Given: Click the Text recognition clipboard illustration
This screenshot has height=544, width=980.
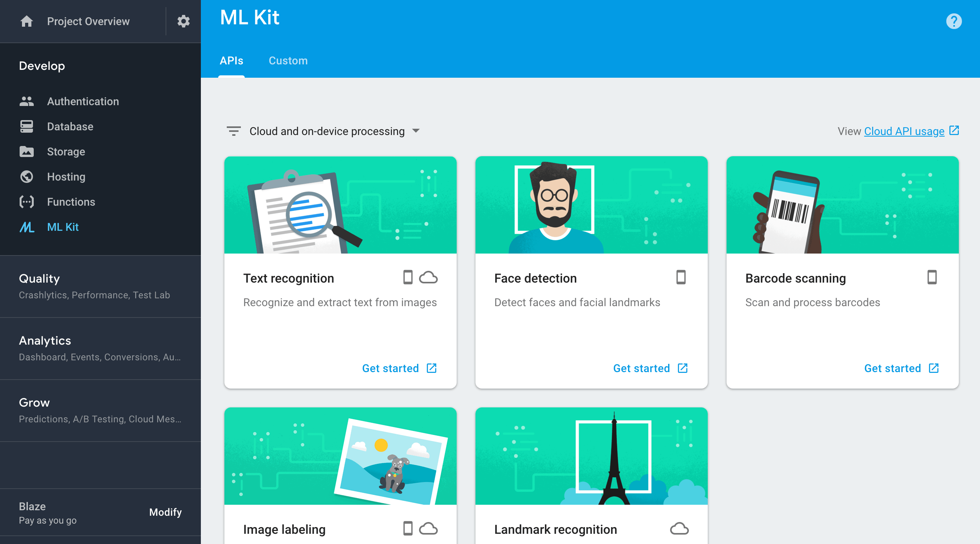Looking at the screenshot, I should (341, 205).
